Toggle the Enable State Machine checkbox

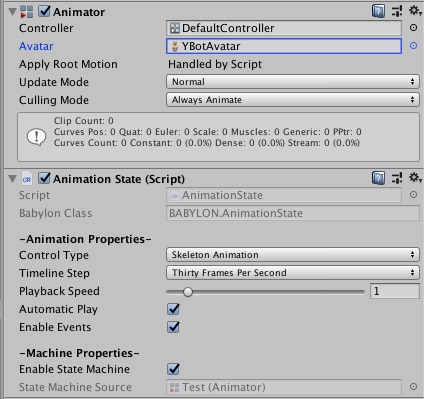(x=173, y=369)
